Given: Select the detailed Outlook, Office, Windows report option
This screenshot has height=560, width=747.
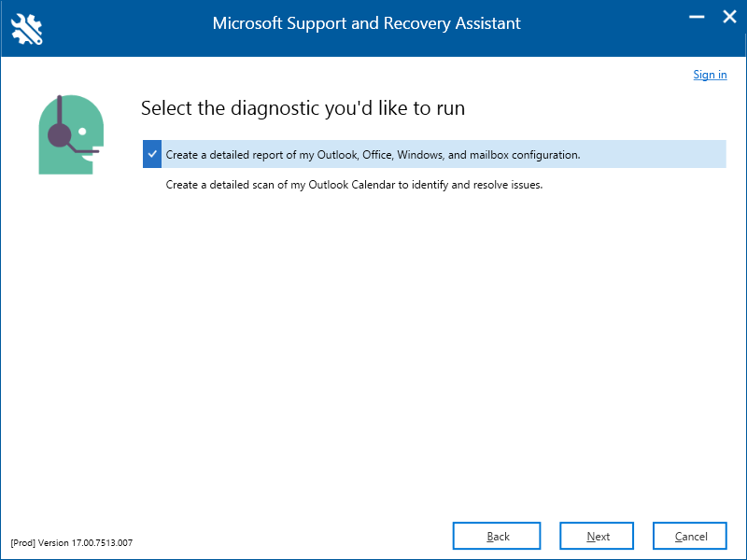Looking at the screenshot, I should click(434, 154).
